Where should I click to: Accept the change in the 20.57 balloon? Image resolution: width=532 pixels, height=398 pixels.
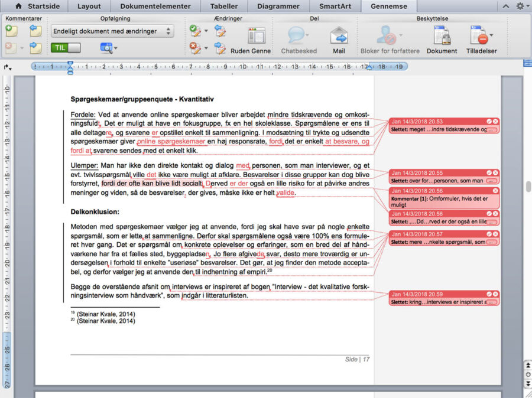click(x=489, y=234)
